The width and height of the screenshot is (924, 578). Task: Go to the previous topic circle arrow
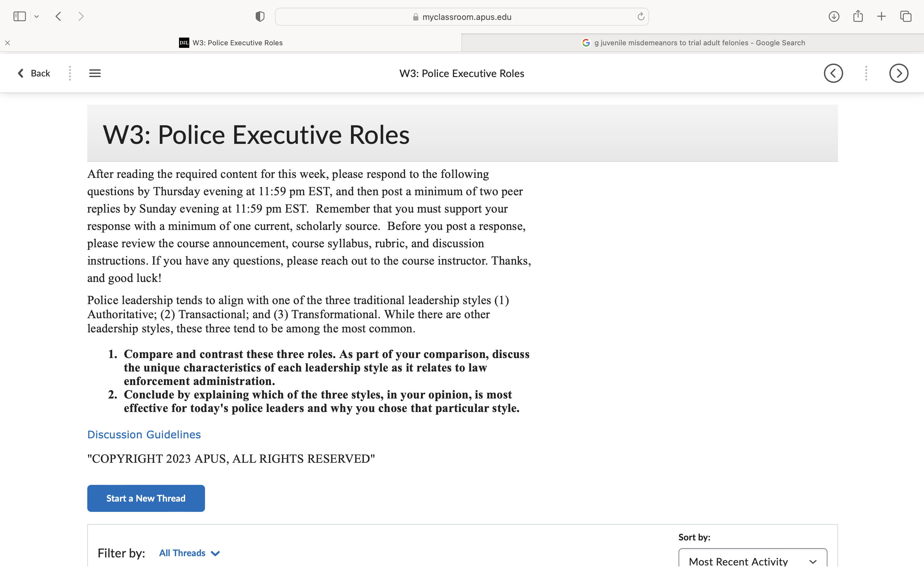click(x=833, y=73)
